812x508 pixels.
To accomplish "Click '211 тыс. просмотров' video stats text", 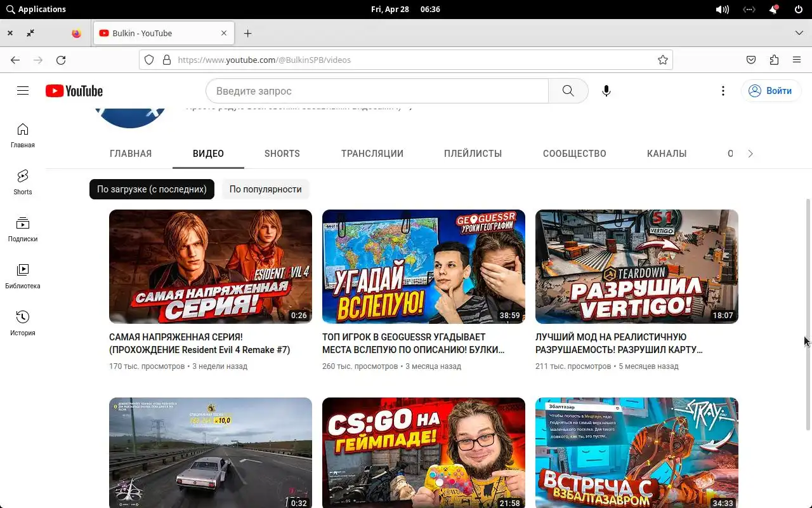I will 573,366.
